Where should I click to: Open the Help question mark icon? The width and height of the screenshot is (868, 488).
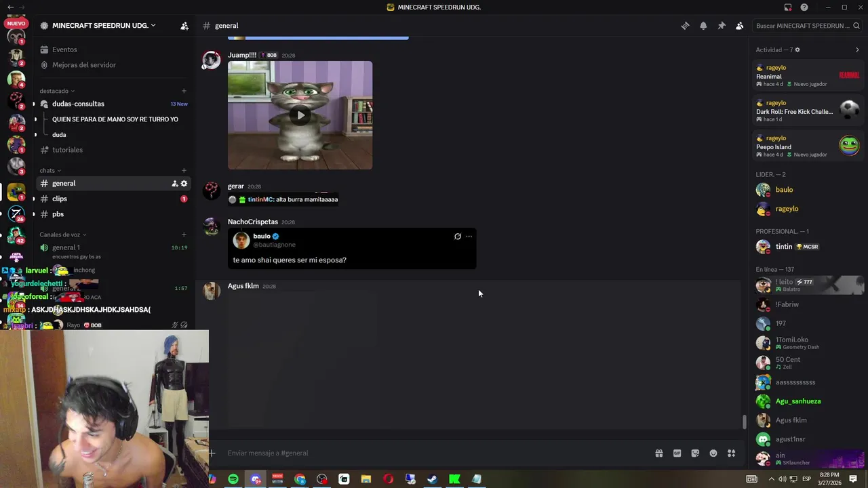tap(804, 7)
